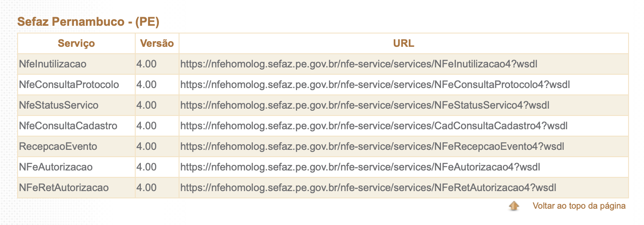The height and width of the screenshot is (225, 644).
Task: Click the CadConsultaCadastro4 wsdl URL
Action: [374, 126]
